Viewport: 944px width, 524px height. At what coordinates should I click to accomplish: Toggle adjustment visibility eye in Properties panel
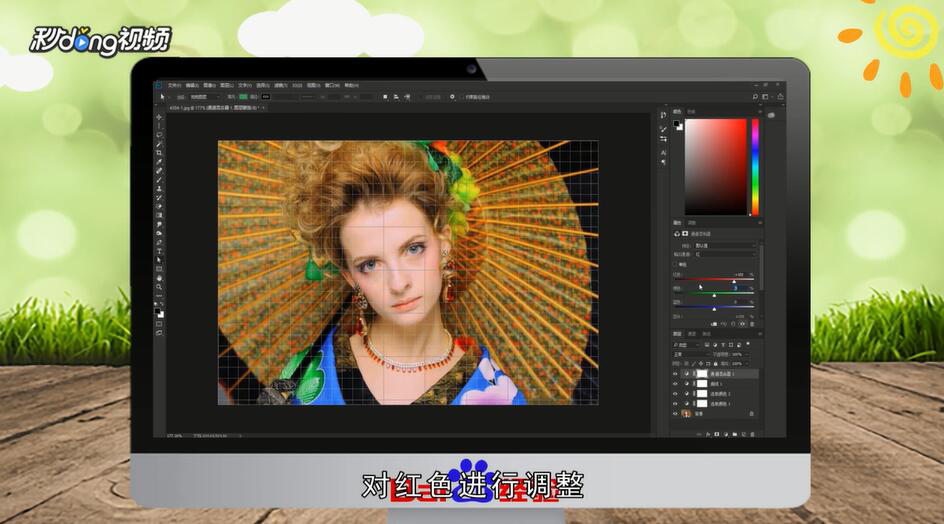click(x=742, y=324)
